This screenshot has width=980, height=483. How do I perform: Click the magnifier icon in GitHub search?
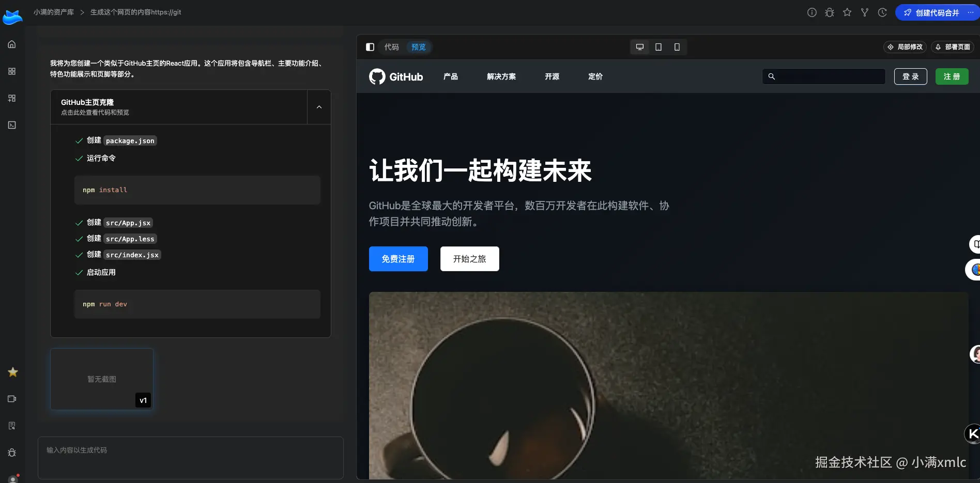tap(772, 76)
